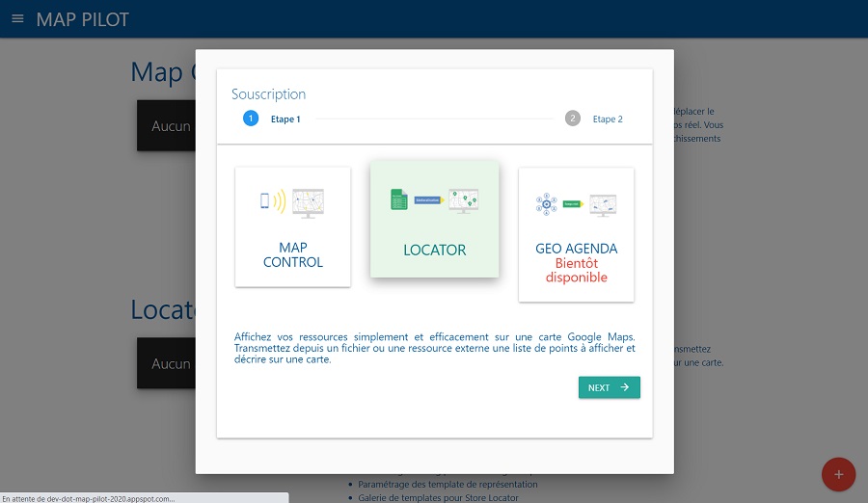Image resolution: width=868 pixels, height=503 pixels.
Task: Click the MAP PILOT app title
Action: [82, 19]
